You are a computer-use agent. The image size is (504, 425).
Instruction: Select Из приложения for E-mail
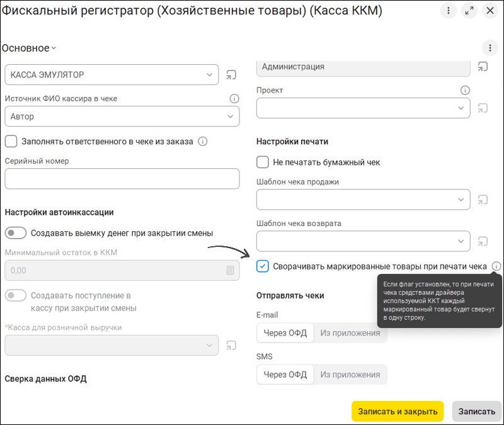350,333
